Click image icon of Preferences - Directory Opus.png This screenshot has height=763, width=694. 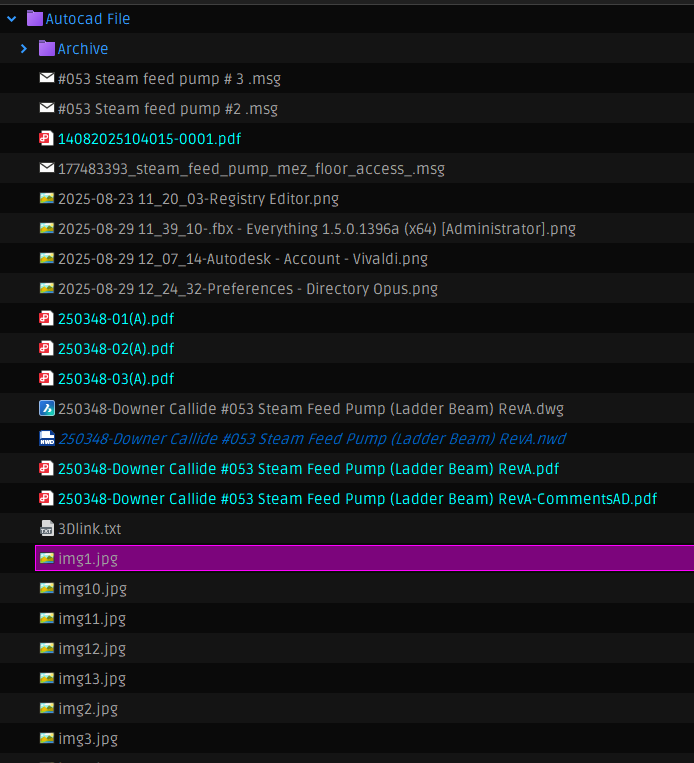[47, 288]
